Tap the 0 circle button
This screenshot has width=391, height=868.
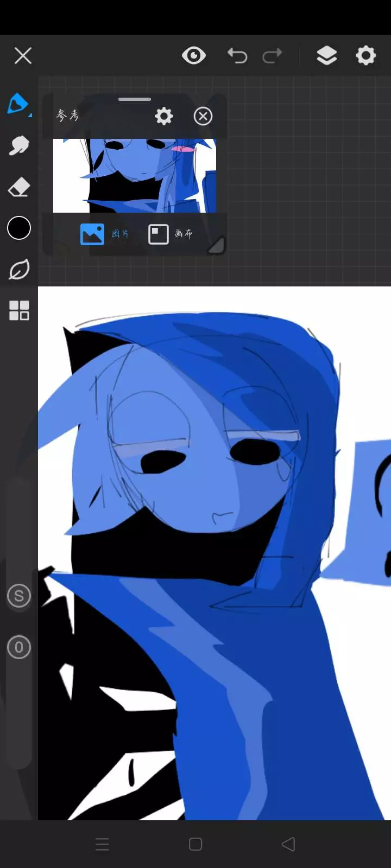[19, 647]
